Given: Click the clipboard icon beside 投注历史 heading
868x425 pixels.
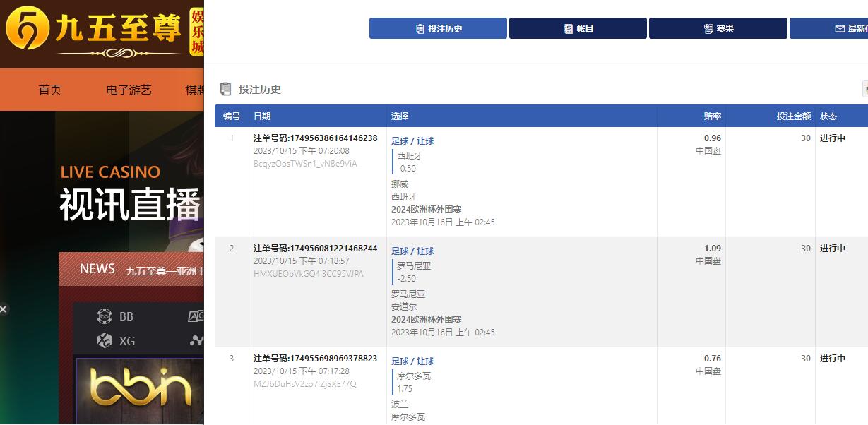Looking at the screenshot, I should pyautogui.click(x=226, y=89).
